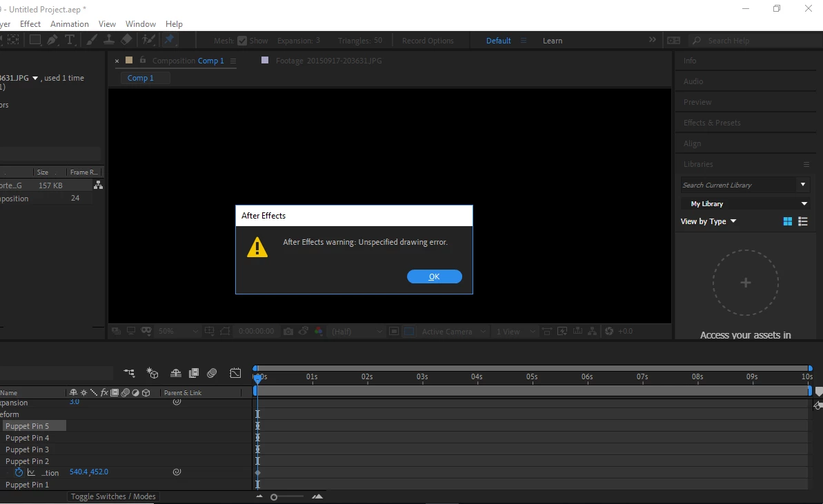Viewport: 823px width, 504px height.
Task: Click the reset exposure icon
Action: tap(609, 332)
